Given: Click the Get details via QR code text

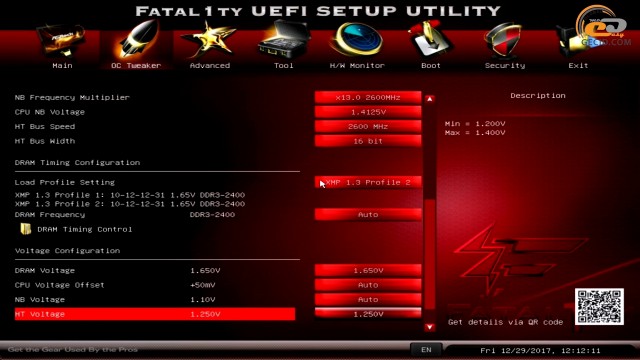Looking at the screenshot, I should click(x=505, y=322).
